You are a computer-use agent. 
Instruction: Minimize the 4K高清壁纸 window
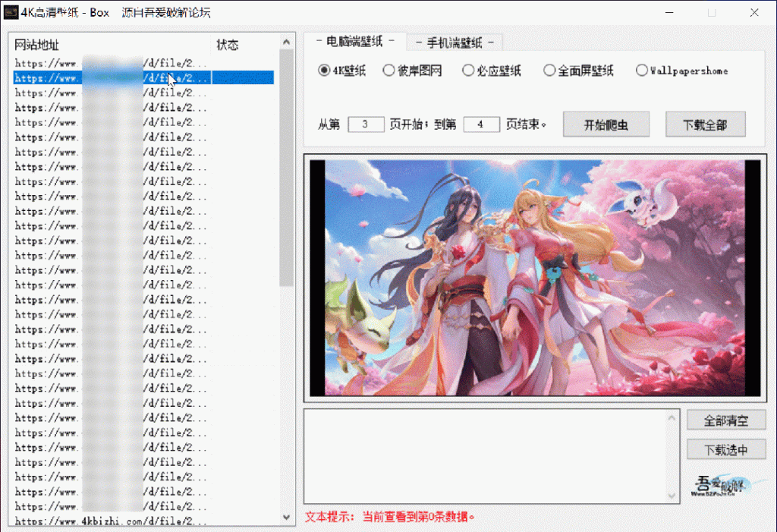[669, 12]
